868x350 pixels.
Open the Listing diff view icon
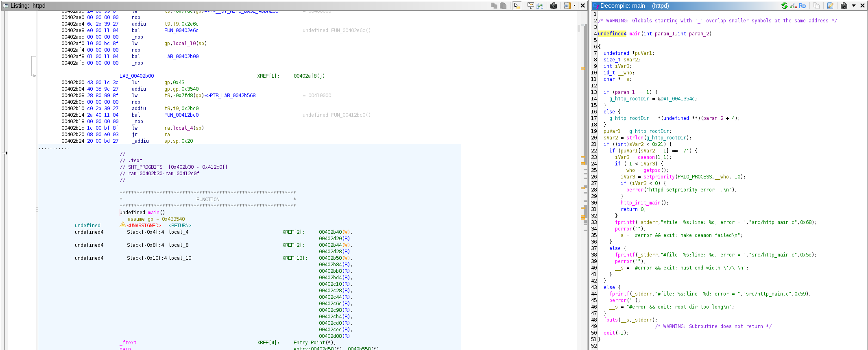(540, 6)
